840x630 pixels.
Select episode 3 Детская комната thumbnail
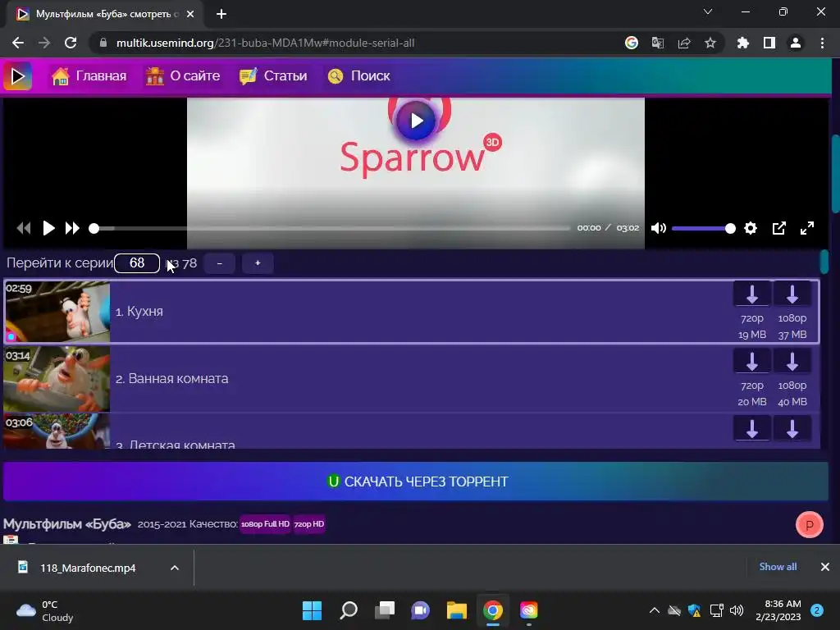coord(57,431)
